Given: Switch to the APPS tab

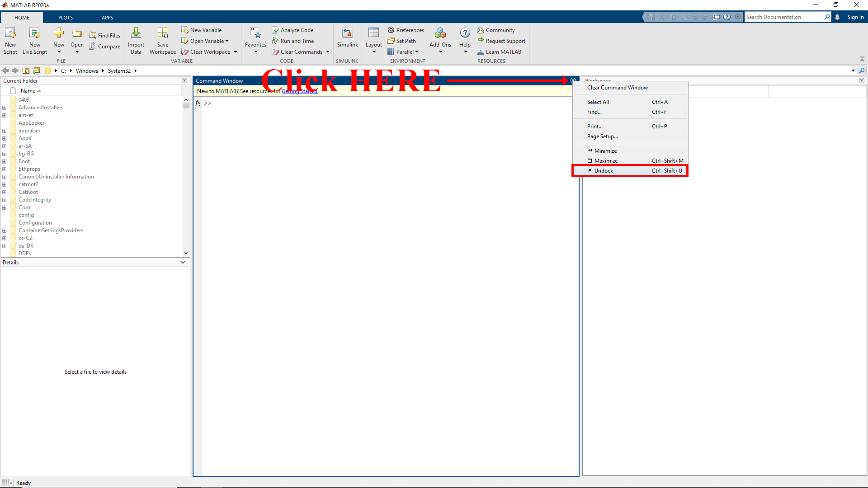Looking at the screenshot, I should tap(107, 17).
